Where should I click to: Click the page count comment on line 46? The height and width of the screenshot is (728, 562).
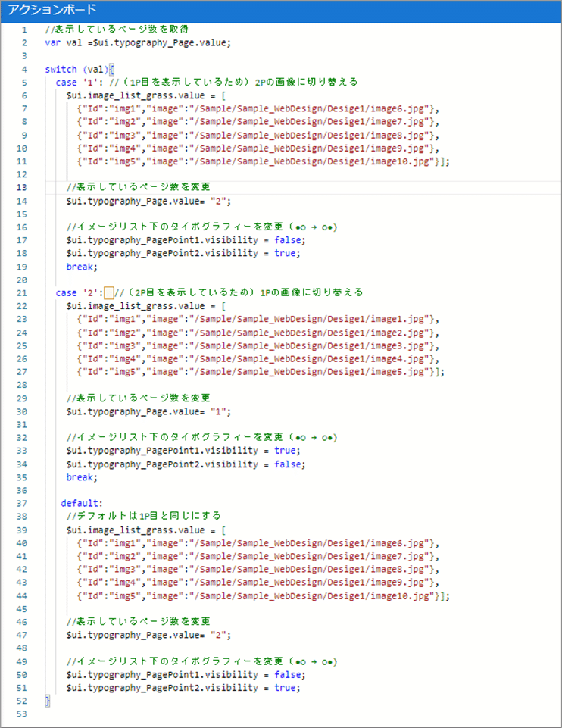coord(139,622)
